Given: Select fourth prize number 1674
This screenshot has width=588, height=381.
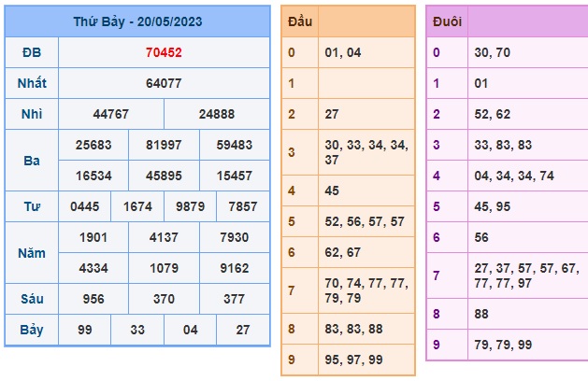Looking at the screenshot, I should (x=137, y=206).
